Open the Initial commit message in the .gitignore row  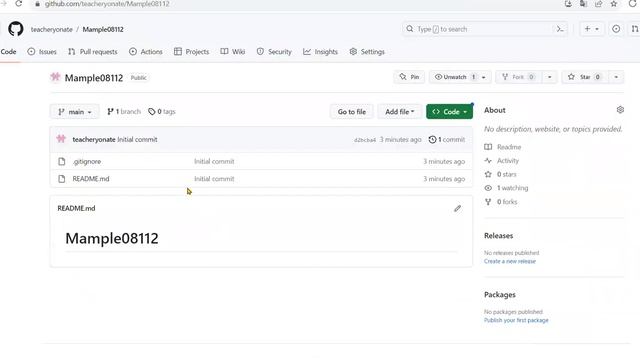click(214, 162)
